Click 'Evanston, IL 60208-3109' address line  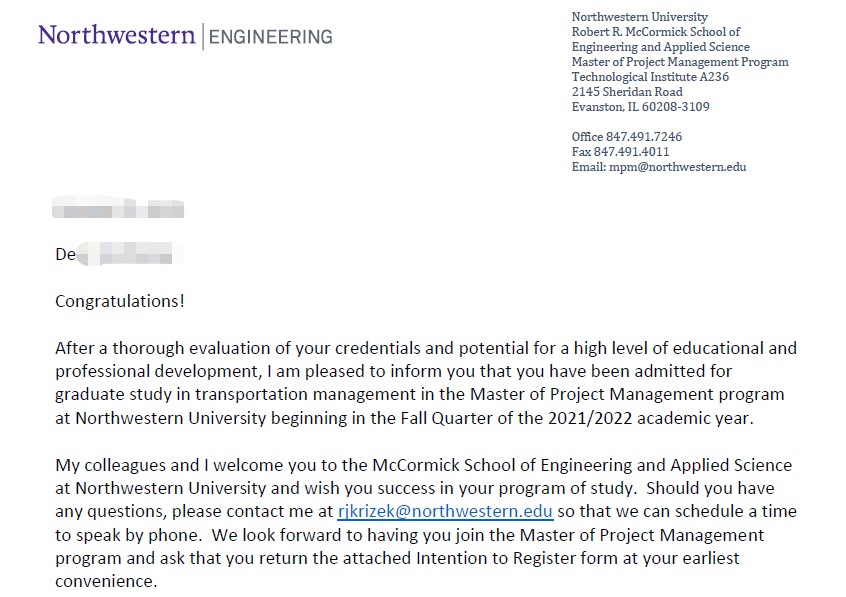pos(640,107)
